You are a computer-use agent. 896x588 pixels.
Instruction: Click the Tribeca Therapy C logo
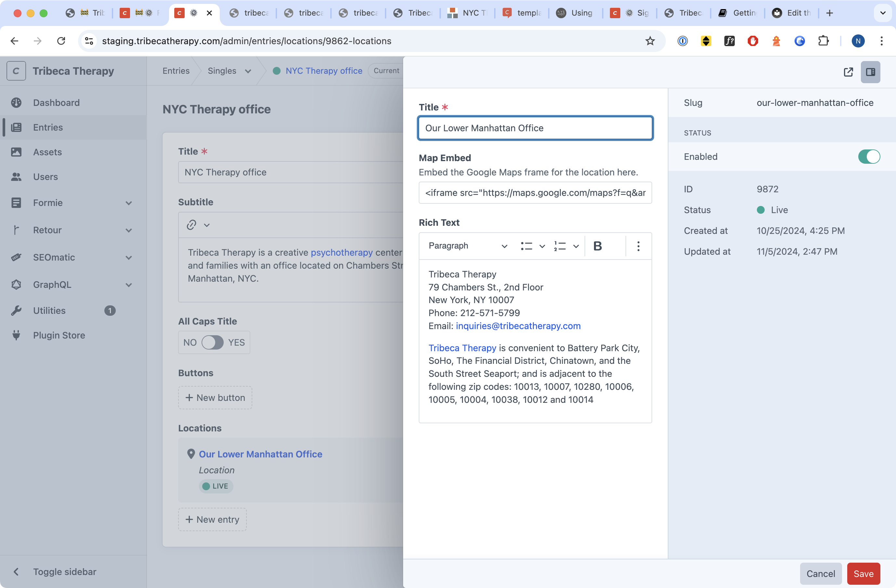tap(16, 71)
